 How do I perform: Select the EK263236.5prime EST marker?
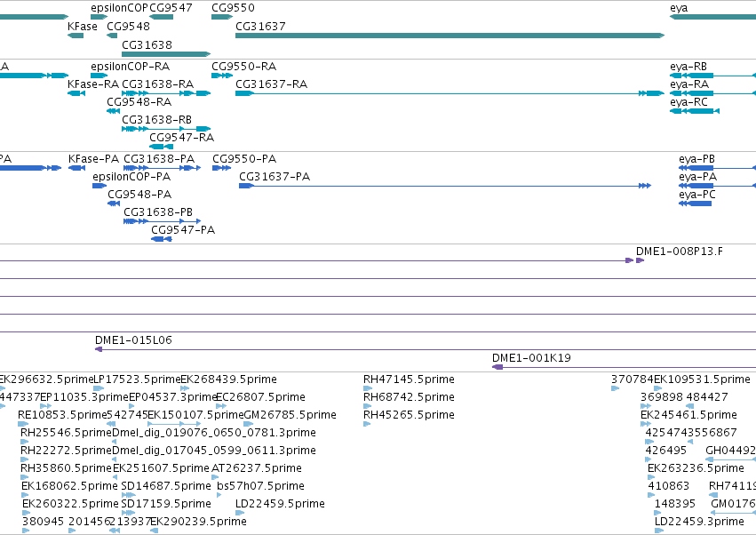click(651, 477)
